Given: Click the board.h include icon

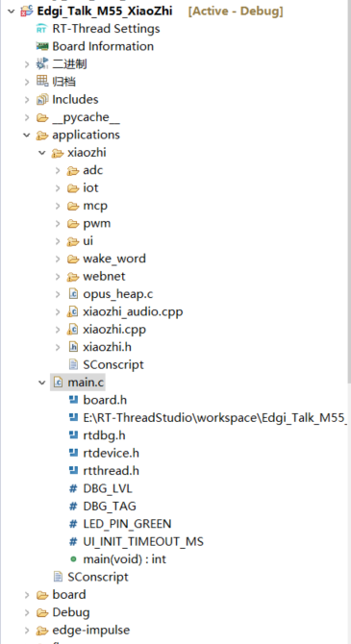Looking at the screenshot, I should [73, 399].
